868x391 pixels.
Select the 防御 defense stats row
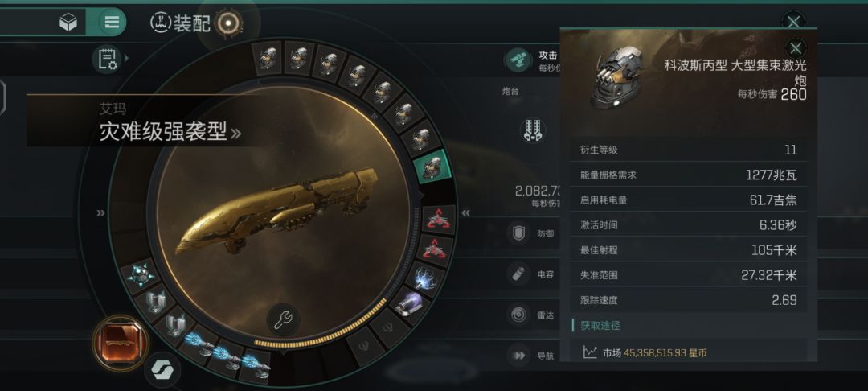point(531,233)
